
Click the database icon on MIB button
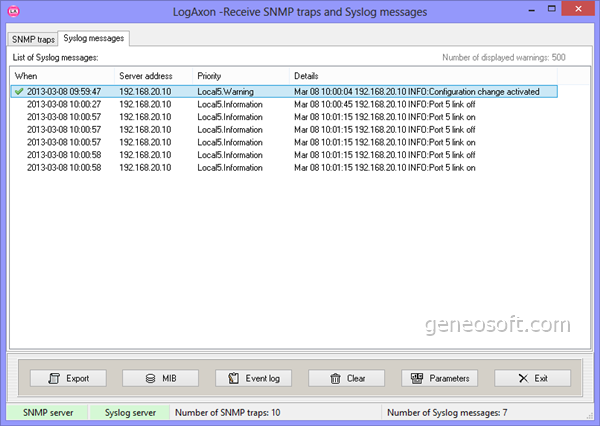(150, 378)
